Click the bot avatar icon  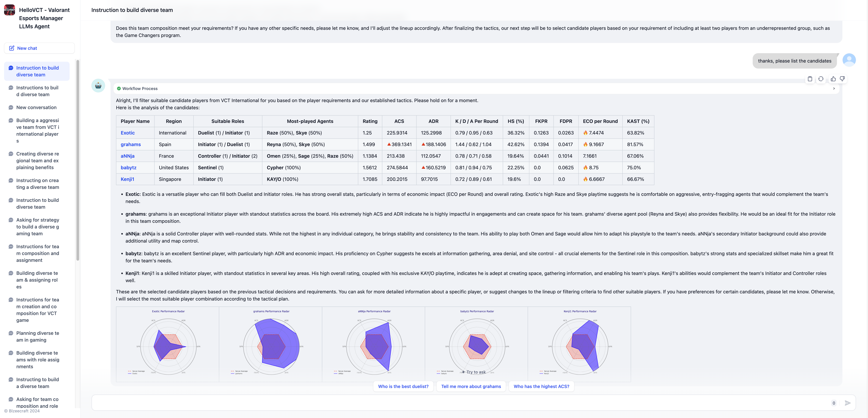coord(98,86)
